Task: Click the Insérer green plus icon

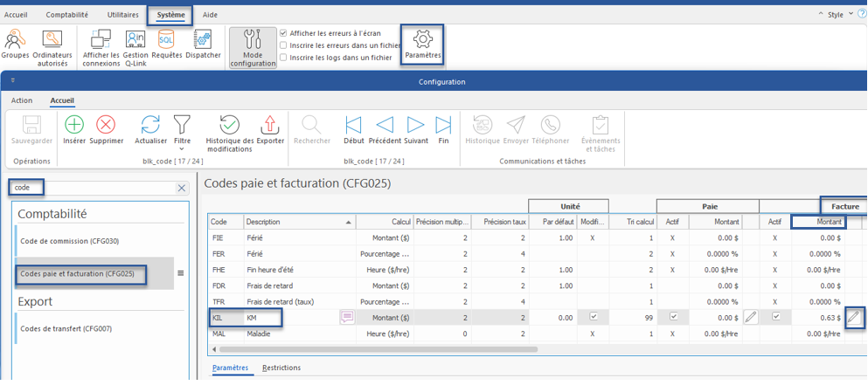Action: click(x=74, y=125)
